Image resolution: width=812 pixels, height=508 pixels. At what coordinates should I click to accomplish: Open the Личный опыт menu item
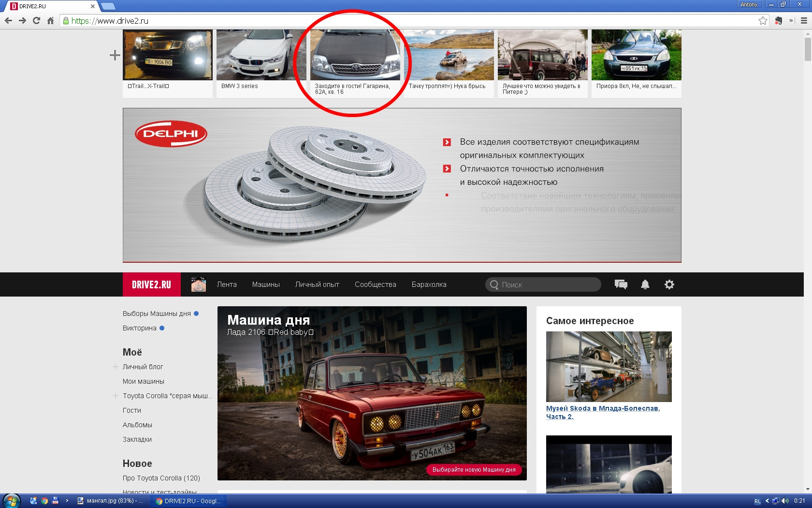tap(317, 284)
